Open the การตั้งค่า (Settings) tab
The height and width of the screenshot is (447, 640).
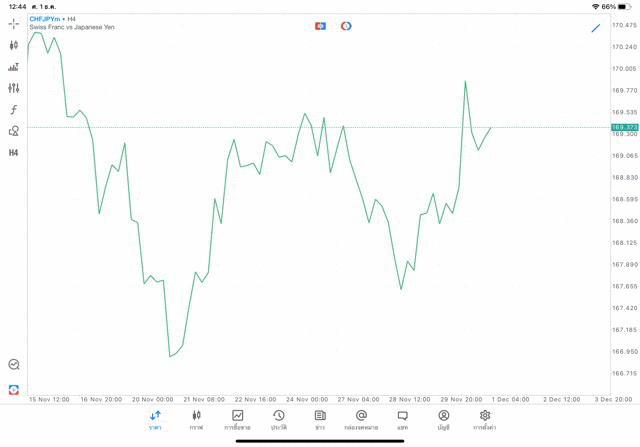coord(485,420)
